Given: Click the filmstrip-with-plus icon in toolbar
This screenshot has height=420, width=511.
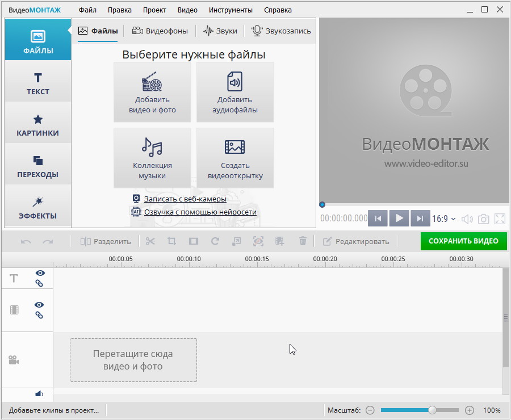Looking at the screenshot, I should [x=279, y=241].
